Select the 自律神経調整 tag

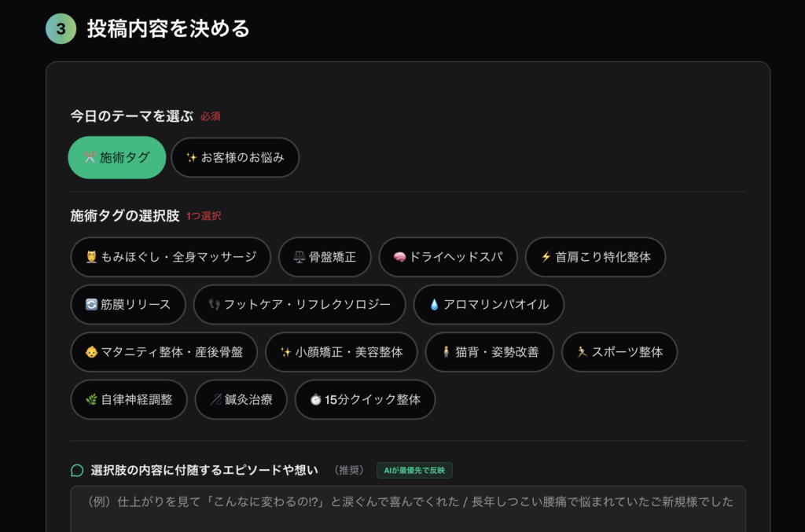click(129, 399)
